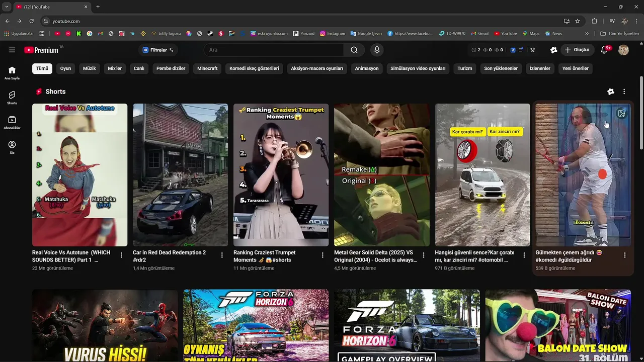This screenshot has width=644, height=362.
Task: Open the Filtreler options
Action: pyautogui.click(x=158, y=50)
